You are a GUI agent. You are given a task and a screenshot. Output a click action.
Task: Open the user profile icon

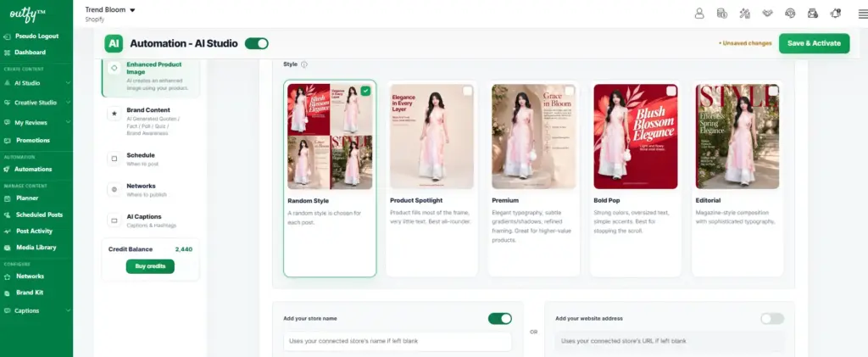(699, 14)
